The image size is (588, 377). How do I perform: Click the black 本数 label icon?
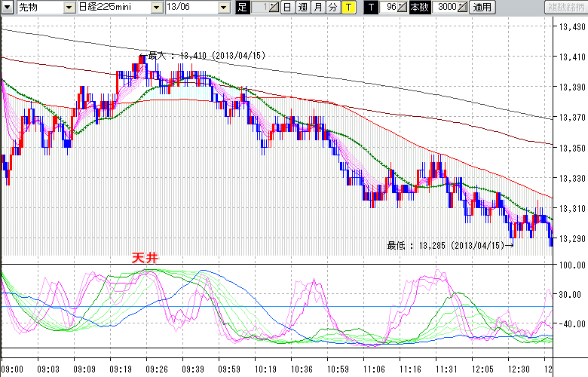pos(420,8)
